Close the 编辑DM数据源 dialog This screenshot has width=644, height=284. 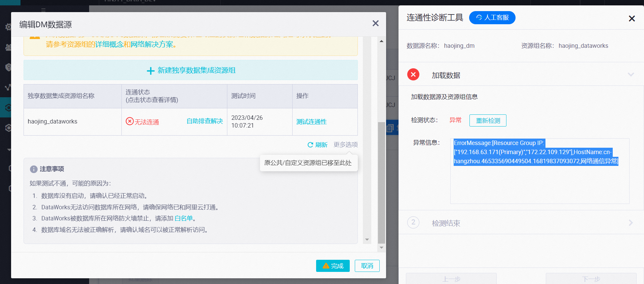tap(376, 23)
